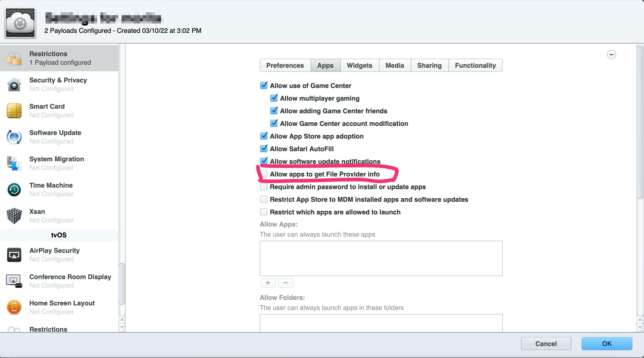Viewport: 644px width, 358px height.
Task: Click sidebar scroll down arrow
Action: (x=122, y=327)
